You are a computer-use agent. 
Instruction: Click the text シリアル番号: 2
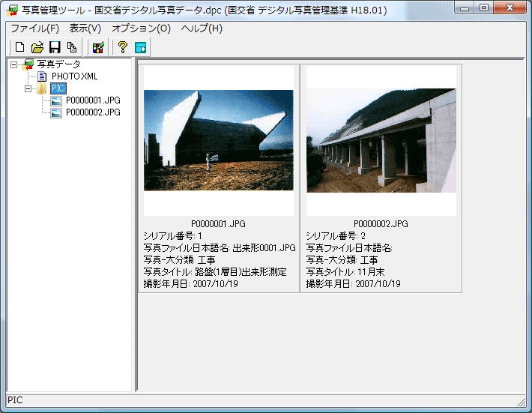[x=336, y=236]
